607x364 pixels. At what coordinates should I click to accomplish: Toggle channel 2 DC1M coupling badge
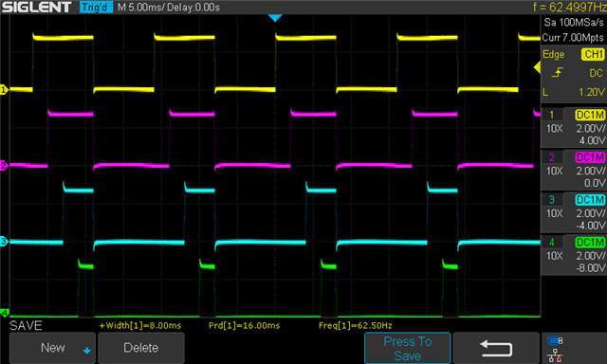[x=590, y=157]
